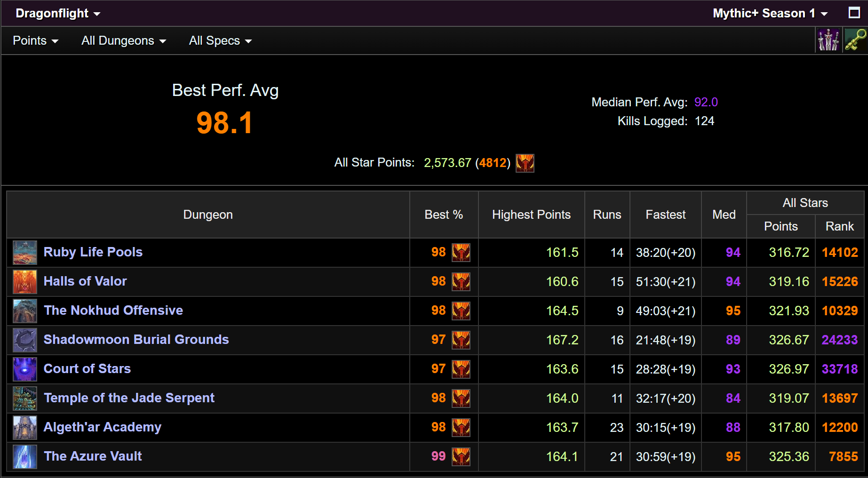The height and width of the screenshot is (478, 868).
Task: Expand the Points metric dropdown
Action: pyautogui.click(x=36, y=41)
